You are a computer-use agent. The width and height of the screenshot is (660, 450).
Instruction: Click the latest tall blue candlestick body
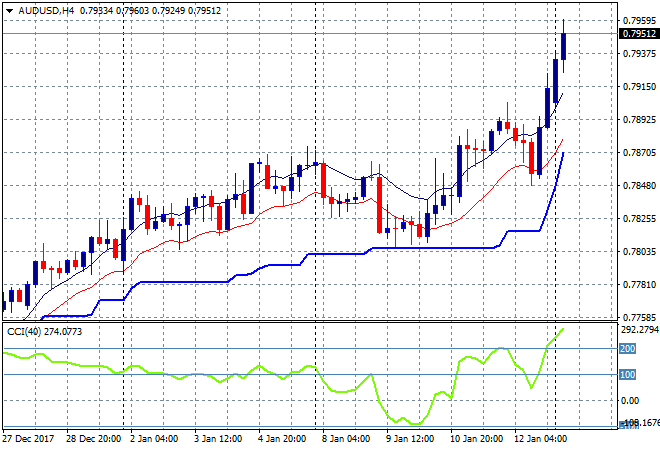coord(564,46)
